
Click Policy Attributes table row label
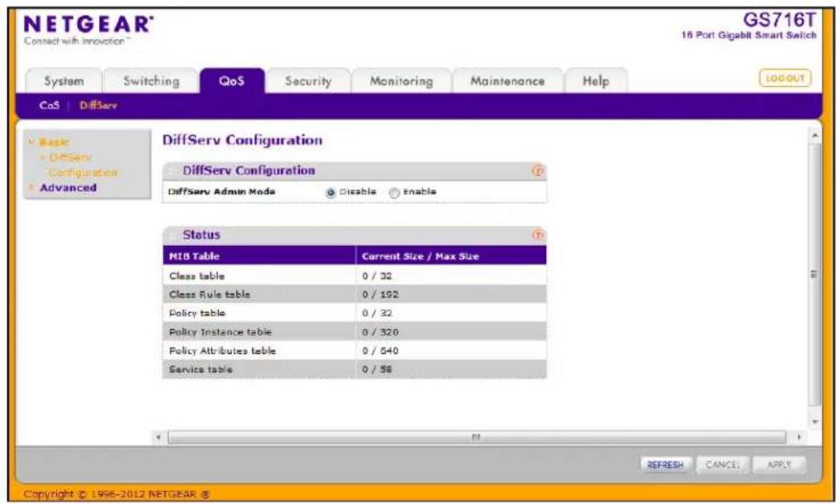[x=222, y=350]
